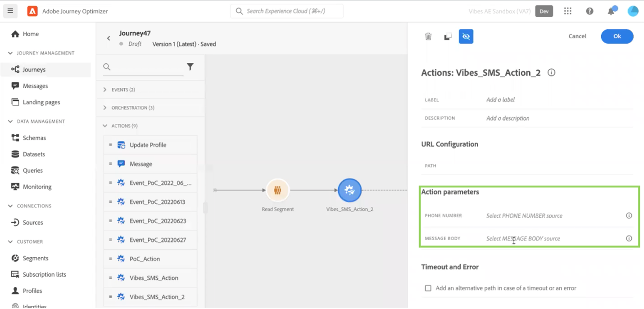Open Subscription lists in the sidebar
The image size is (644, 309).
[x=45, y=274]
